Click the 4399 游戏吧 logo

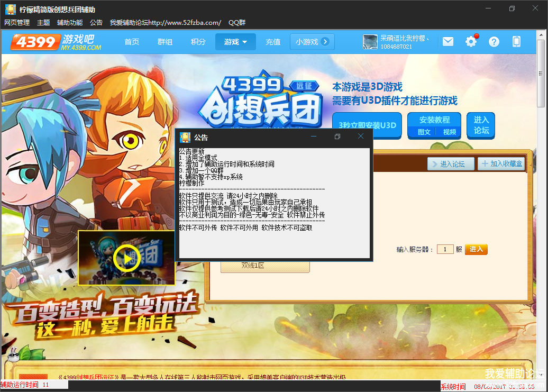56,42
